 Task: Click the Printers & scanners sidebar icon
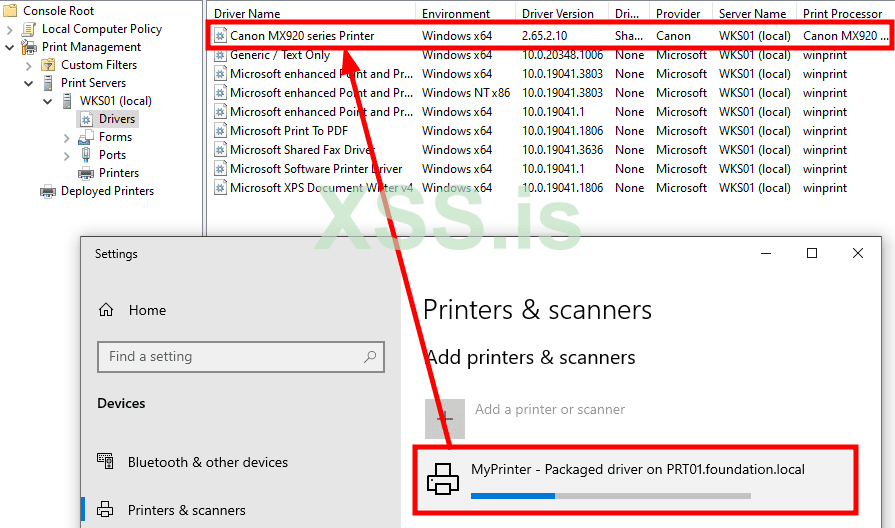pyautogui.click(x=105, y=509)
